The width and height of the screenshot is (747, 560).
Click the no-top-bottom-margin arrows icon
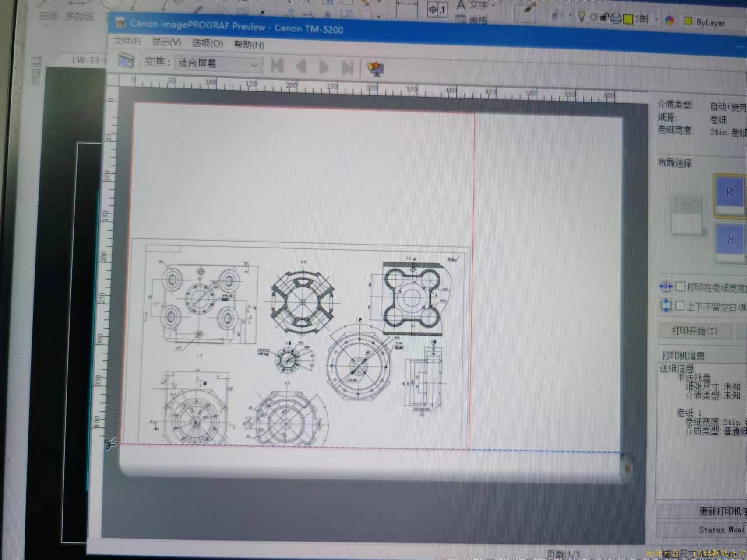point(666,305)
